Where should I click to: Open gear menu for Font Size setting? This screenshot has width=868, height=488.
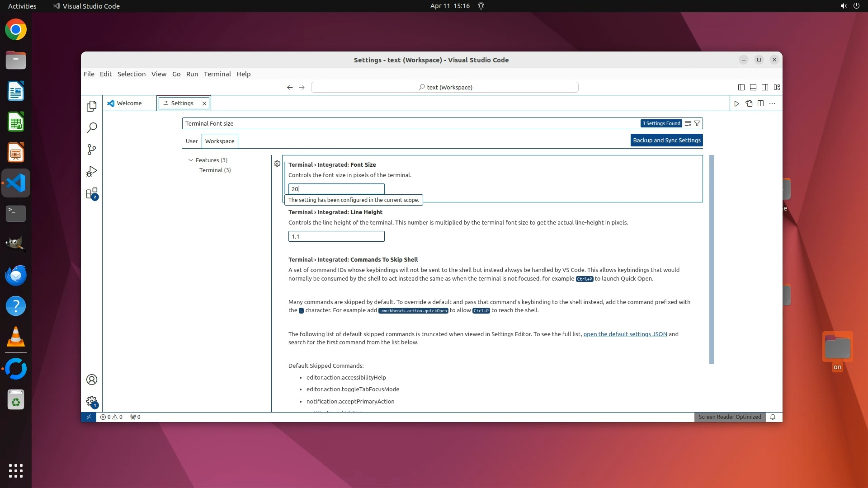pyautogui.click(x=277, y=164)
